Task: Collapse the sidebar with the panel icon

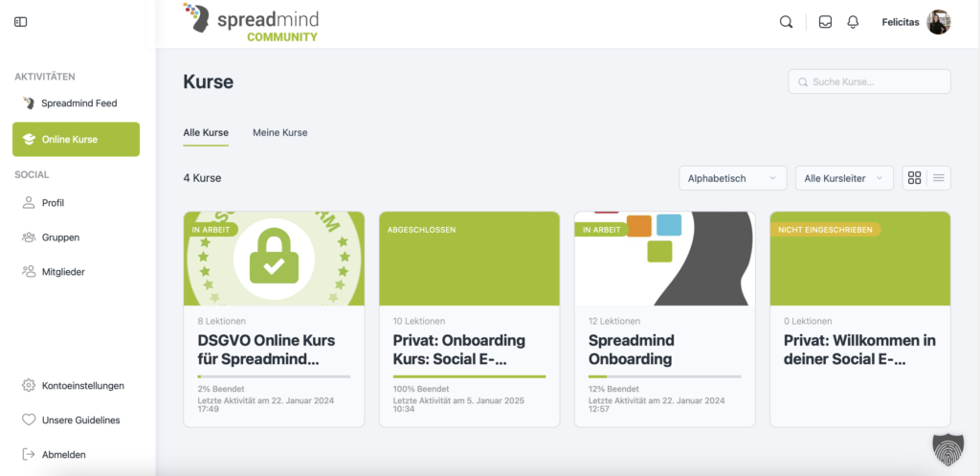Action: (21, 22)
